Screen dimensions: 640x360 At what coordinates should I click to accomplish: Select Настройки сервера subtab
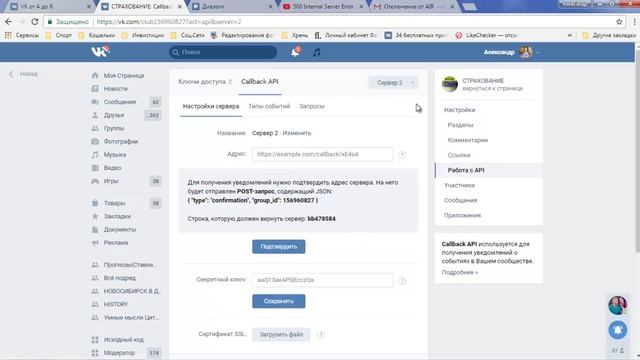211,106
